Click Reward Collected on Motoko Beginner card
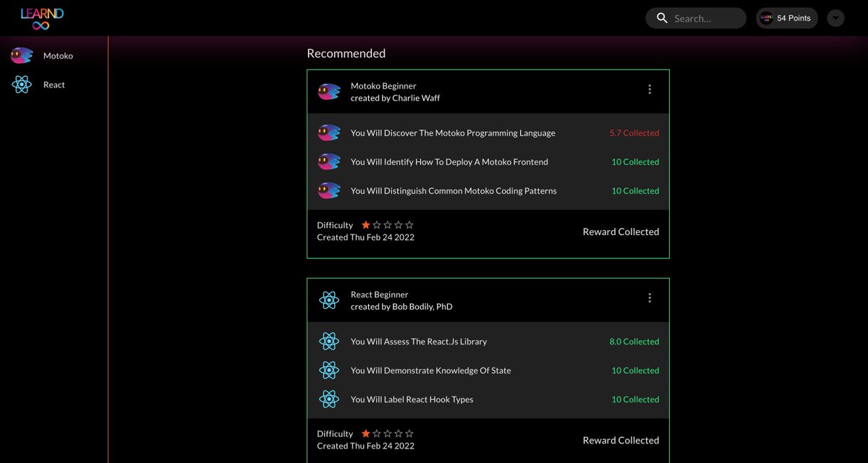868x463 pixels. [x=621, y=231]
